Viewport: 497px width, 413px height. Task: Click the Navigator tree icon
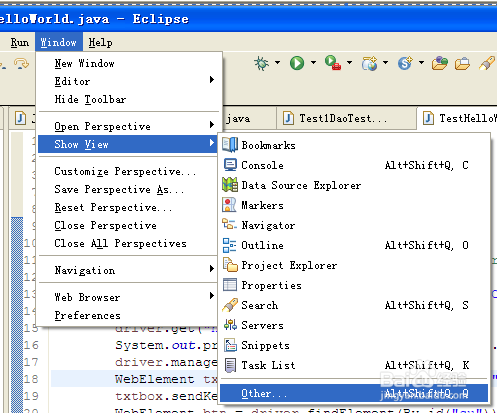coord(229,224)
